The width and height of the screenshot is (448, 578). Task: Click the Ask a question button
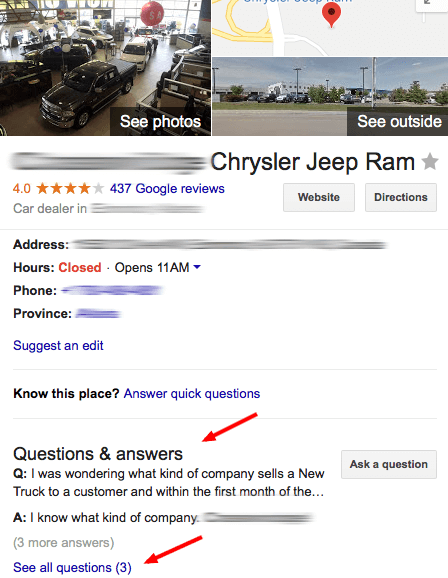pyautogui.click(x=389, y=464)
